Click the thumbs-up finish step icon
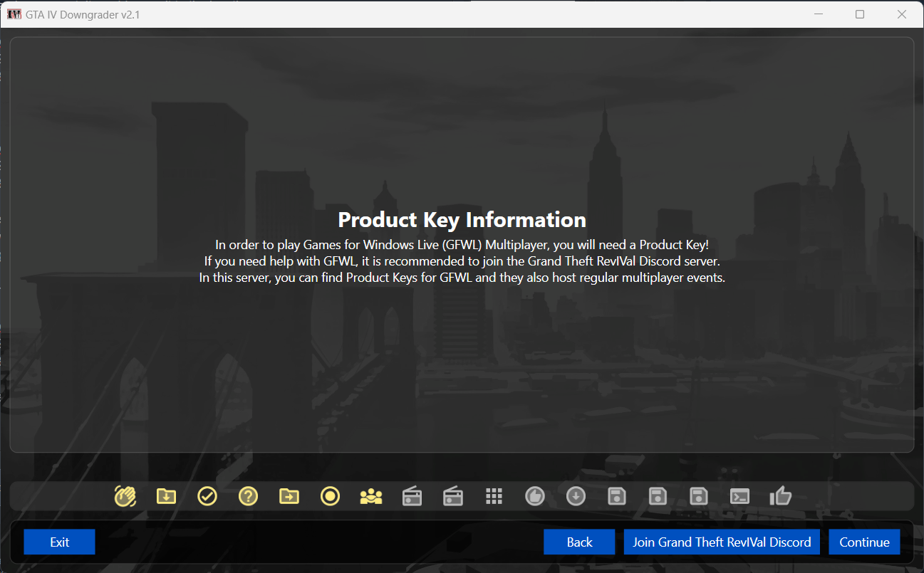The width and height of the screenshot is (924, 573). pos(781,496)
